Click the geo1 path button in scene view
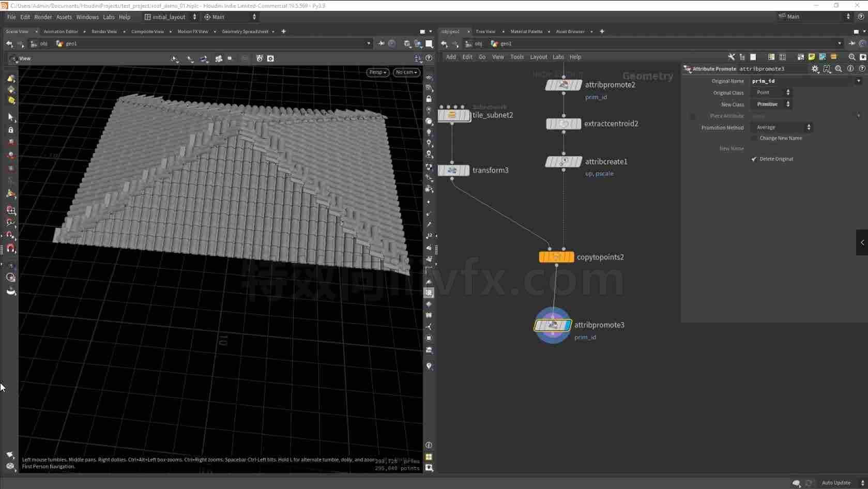This screenshot has width=868, height=489. point(67,44)
